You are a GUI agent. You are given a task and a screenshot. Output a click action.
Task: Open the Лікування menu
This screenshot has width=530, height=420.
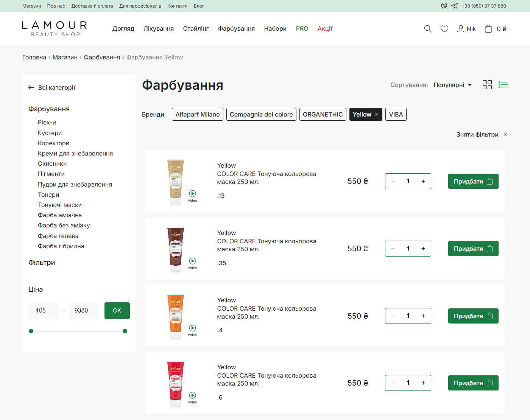(x=159, y=29)
